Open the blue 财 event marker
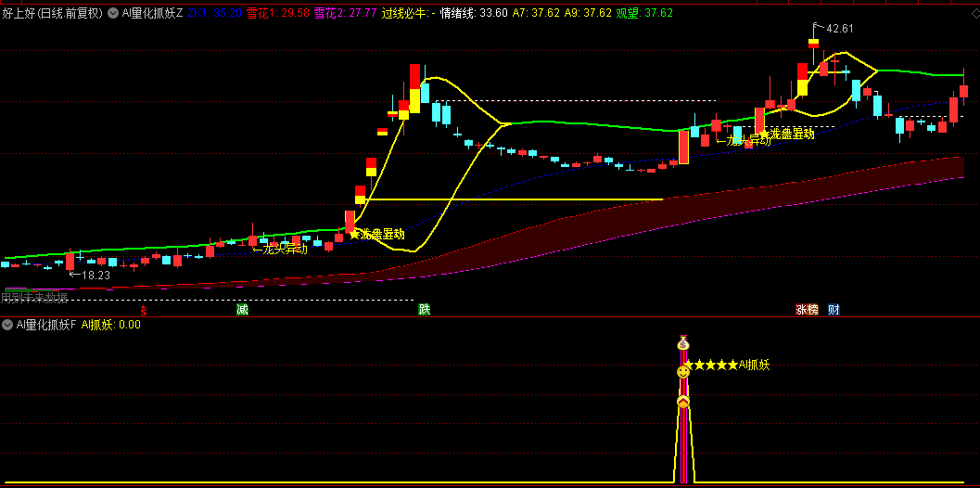Screen dimensions: 980x488 pos(834,309)
